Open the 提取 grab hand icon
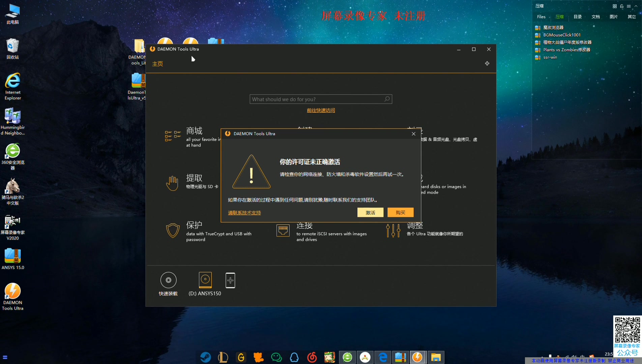Screen dimensions: 642x364 tap(172, 183)
